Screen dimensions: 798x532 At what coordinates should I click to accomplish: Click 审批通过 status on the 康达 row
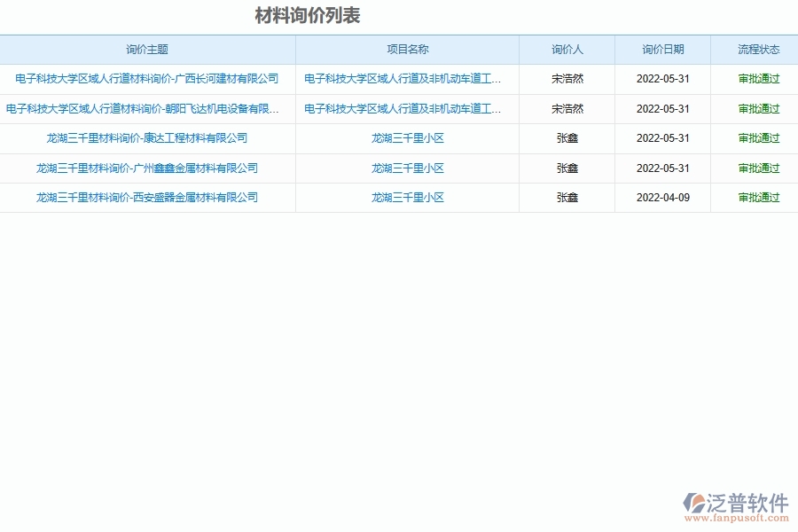coord(755,137)
